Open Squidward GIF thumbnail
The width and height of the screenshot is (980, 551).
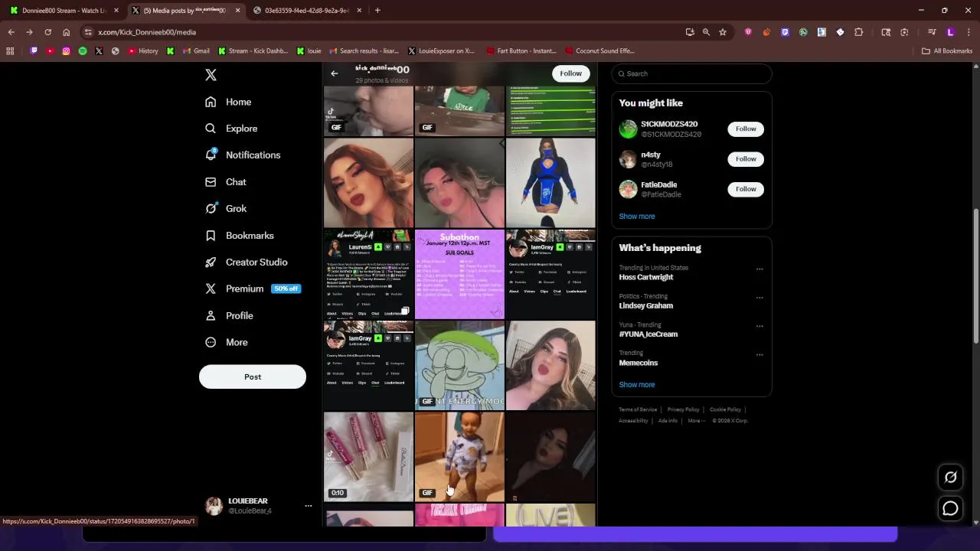pyautogui.click(x=459, y=365)
